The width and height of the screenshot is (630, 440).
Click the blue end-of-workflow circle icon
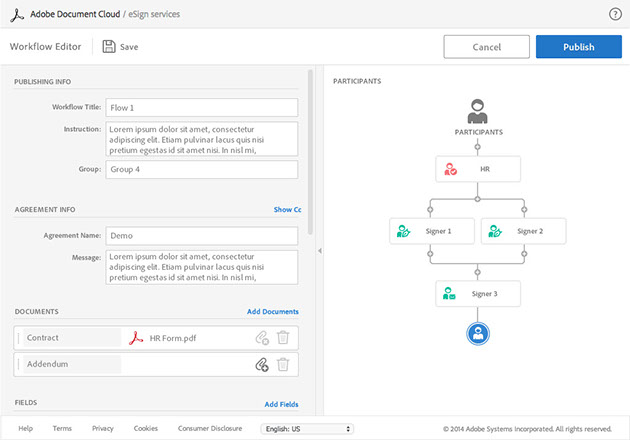coord(477,333)
